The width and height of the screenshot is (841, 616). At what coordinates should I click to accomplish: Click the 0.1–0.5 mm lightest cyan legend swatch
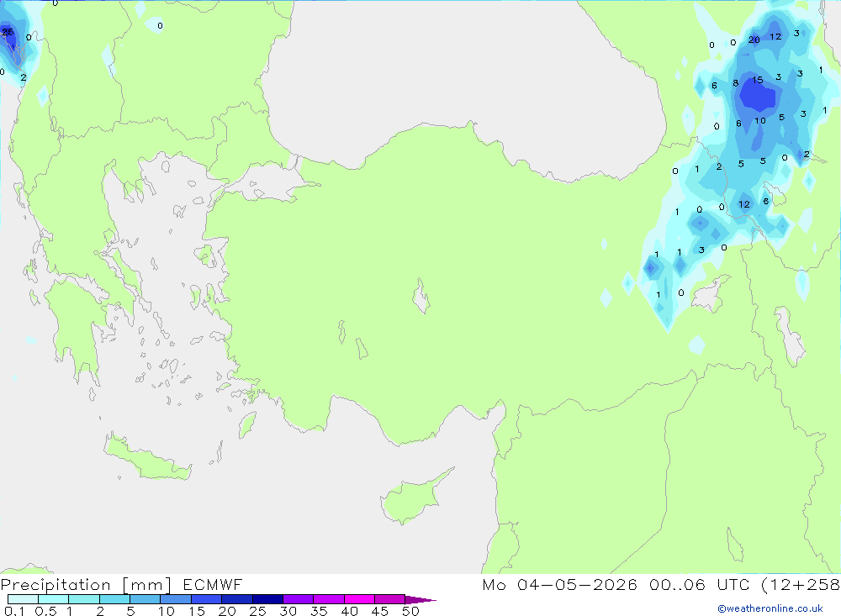23,599
